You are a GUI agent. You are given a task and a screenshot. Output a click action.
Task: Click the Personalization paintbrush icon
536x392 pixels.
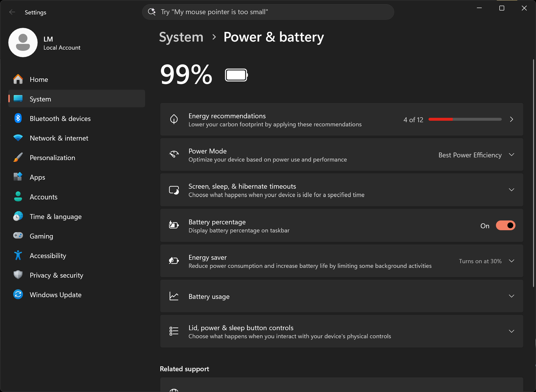click(18, 158)
